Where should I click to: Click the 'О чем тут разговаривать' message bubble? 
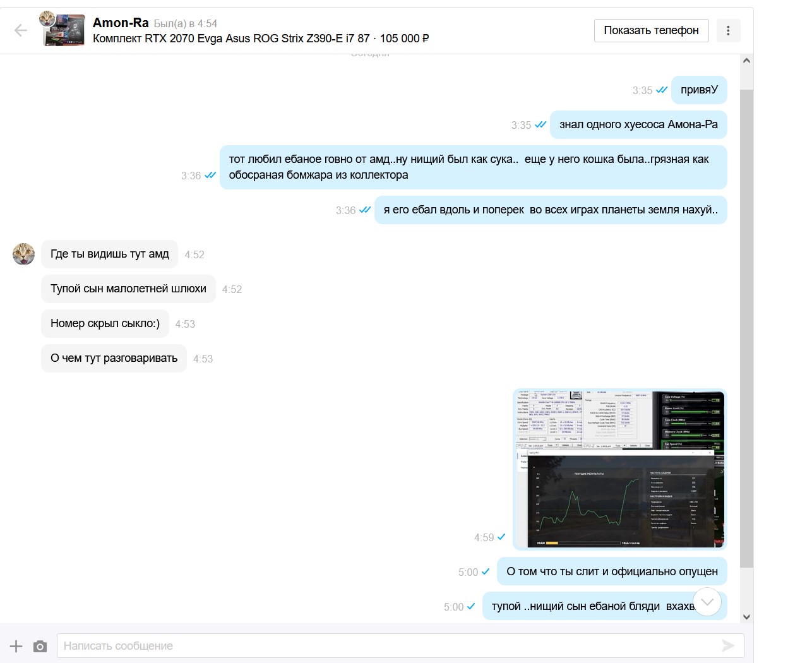(x=114, y=358)
